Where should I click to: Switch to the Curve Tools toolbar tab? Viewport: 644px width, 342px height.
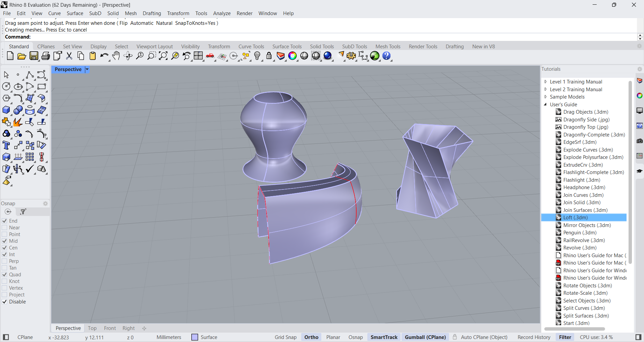point(251,47)
